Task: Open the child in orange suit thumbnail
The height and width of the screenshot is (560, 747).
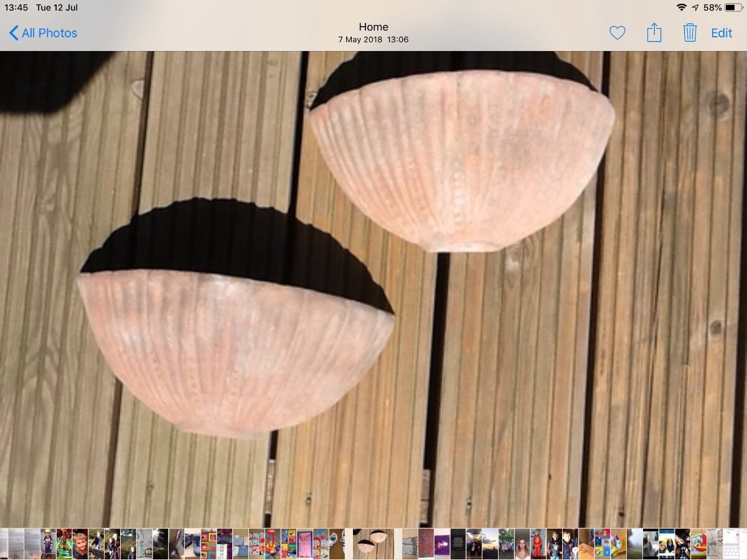Action: pyautogui.click(x=537, y=544)
